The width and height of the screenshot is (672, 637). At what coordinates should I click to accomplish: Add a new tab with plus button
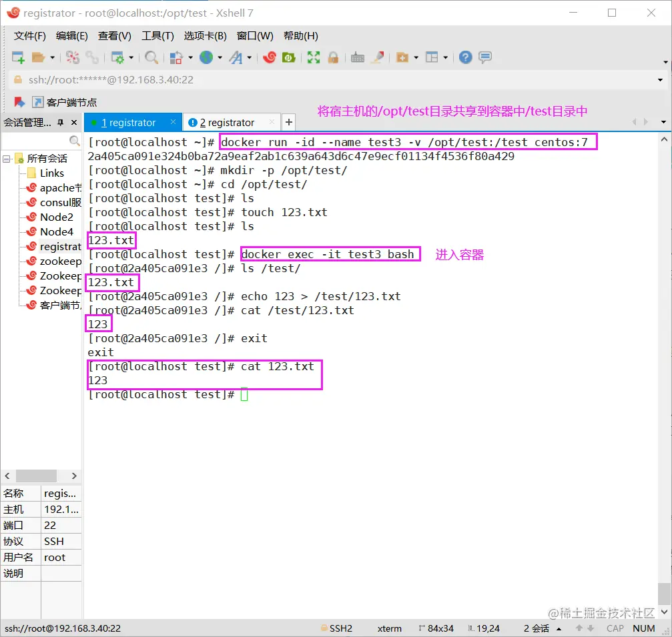point(289,123)
